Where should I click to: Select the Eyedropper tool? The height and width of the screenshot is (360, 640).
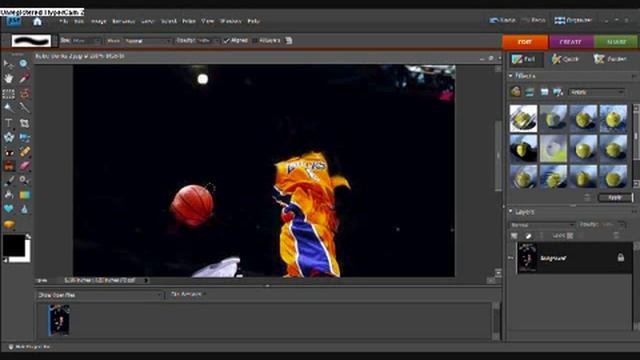pyautogui.click(x=24, y=78)
